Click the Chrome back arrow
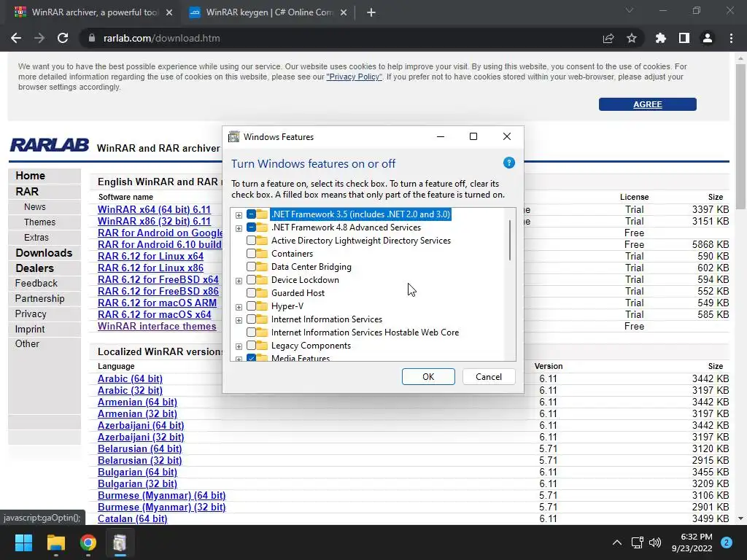Viewport: 747px width, 560px height. 16,38
